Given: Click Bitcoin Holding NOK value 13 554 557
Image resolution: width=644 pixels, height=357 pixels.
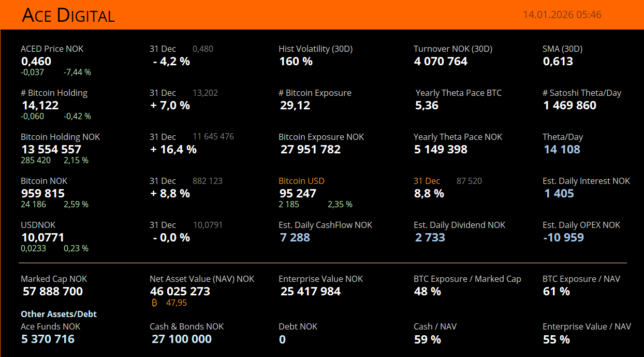Looking at the screenshot, I should (51, 149).
